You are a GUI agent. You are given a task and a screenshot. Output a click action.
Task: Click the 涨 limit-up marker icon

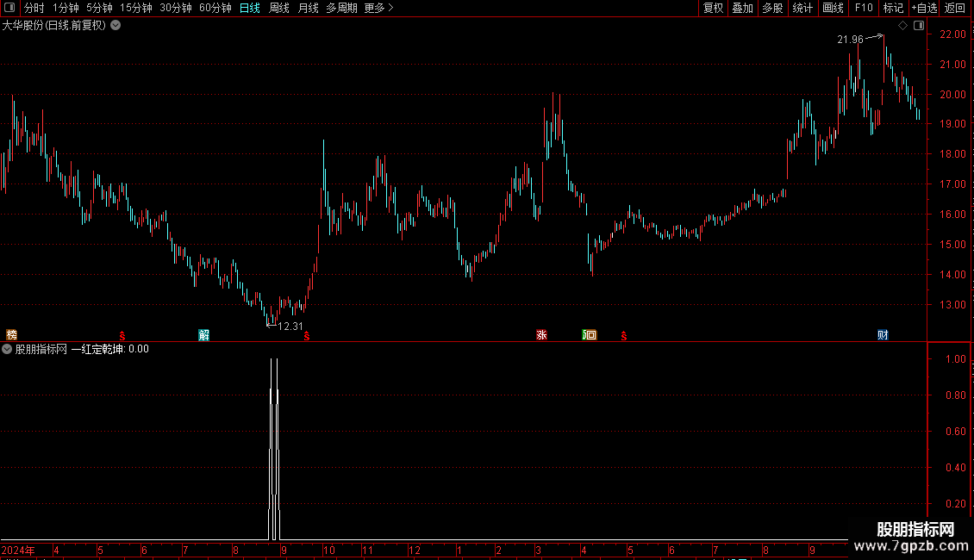541,335
